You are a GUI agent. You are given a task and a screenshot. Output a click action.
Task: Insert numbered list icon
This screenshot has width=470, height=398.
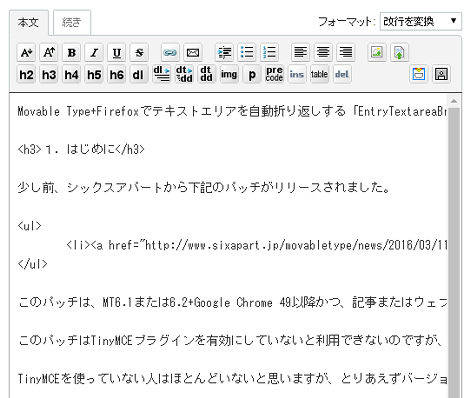point(269,52)
